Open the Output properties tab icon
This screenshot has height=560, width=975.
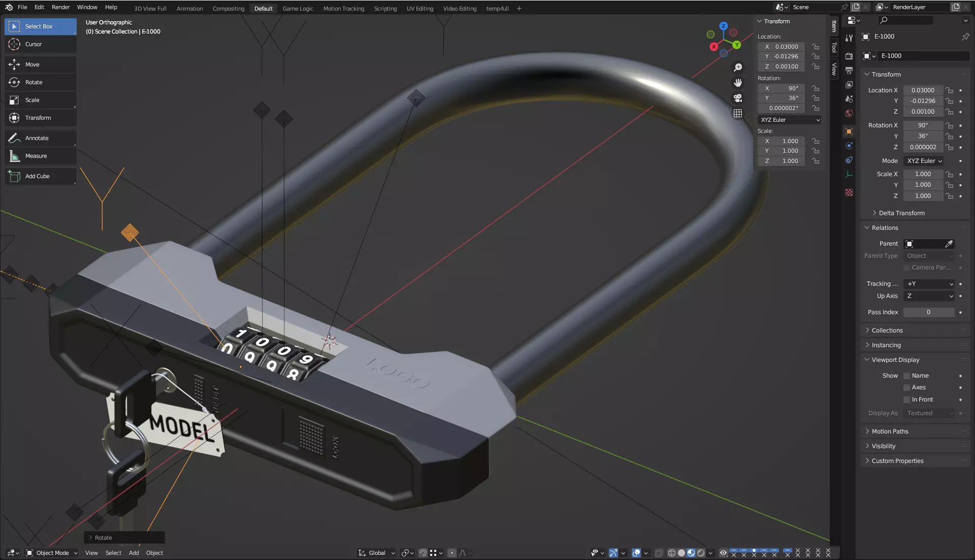(849, 71)
